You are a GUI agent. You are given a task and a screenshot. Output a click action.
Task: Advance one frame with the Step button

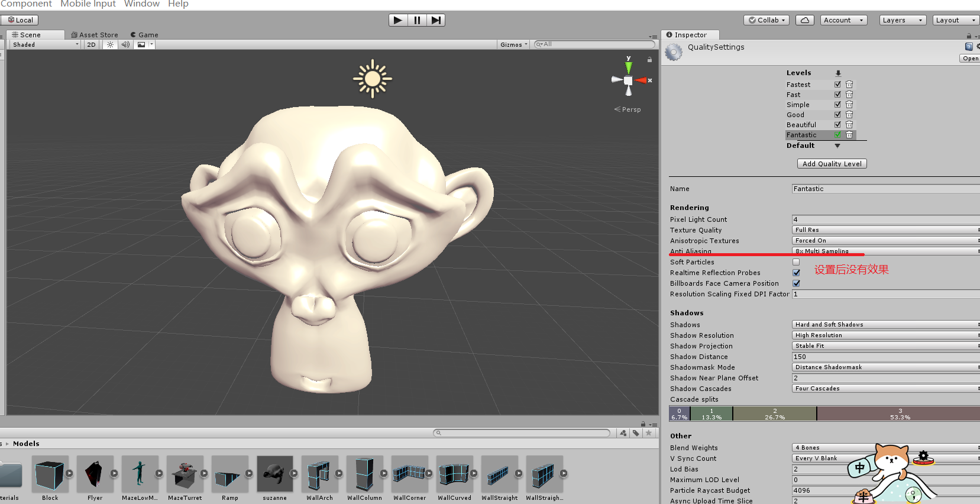click(x=436, y=20)
